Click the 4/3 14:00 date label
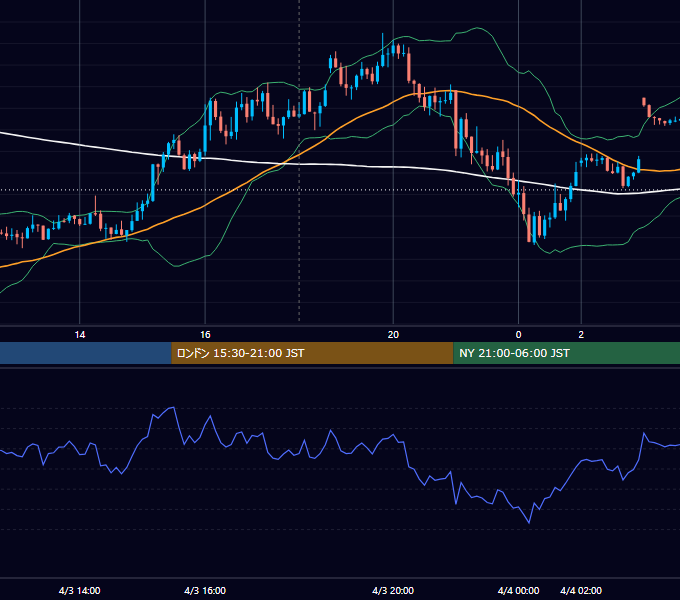Image resolution: width=680 pixels, height=600 pixels. [80, 590]
